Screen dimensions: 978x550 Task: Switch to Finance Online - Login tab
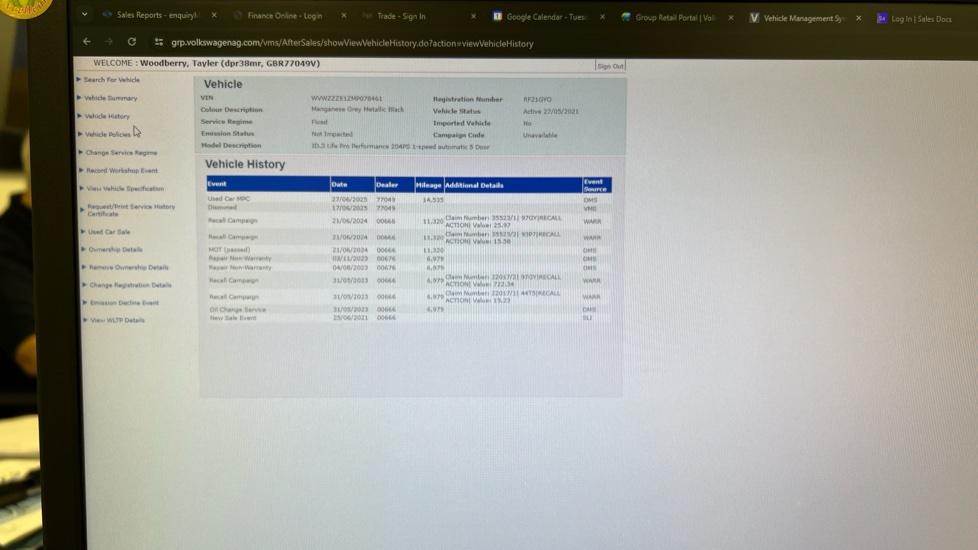click(x=284, y=16)
